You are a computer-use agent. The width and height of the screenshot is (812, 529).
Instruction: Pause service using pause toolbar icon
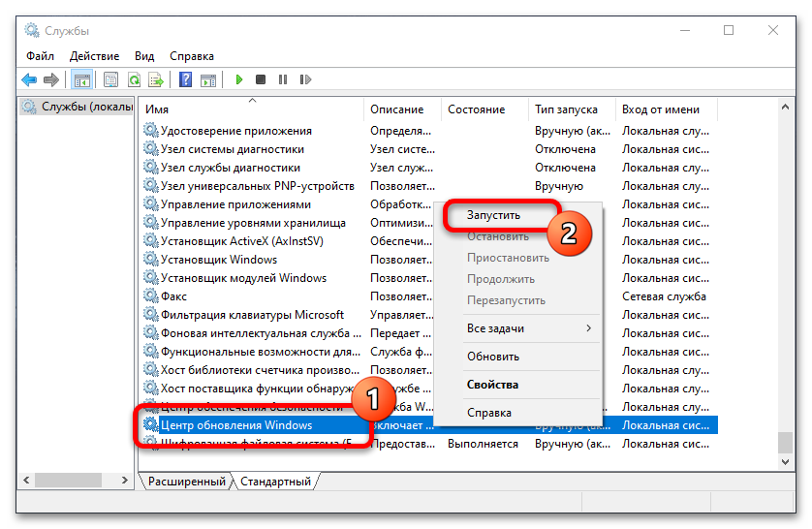tap(283, 79)
